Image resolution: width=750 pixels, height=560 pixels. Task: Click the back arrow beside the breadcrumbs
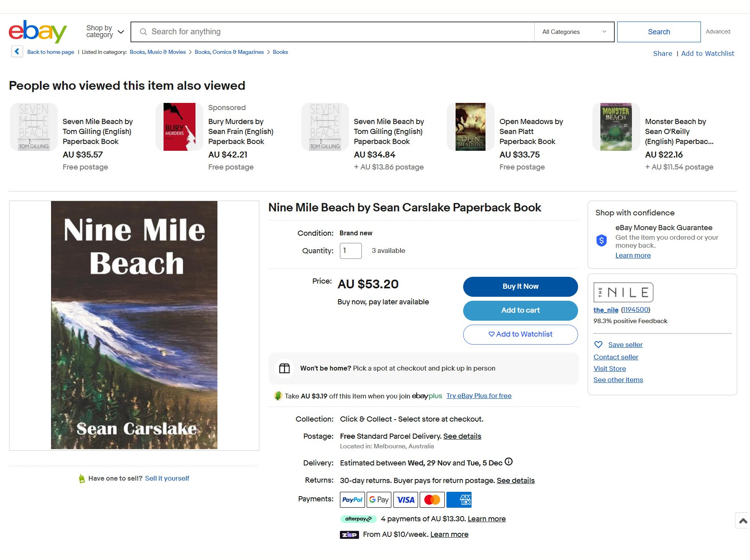(17, 51)
